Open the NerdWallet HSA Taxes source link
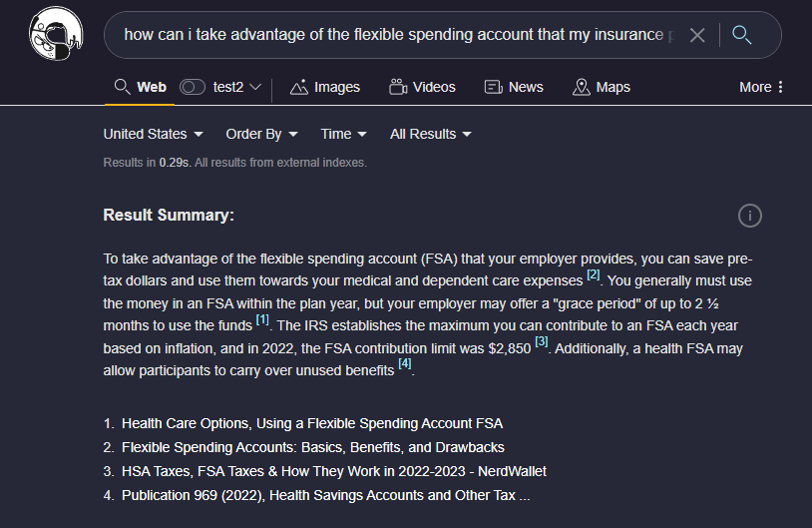 (334, 471)
